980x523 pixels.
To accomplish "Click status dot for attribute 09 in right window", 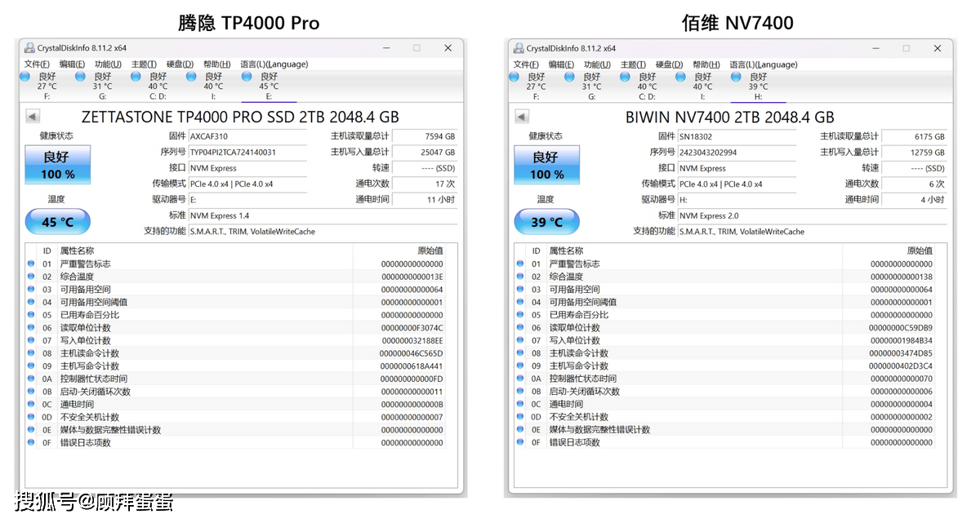I will tap(521, 366).
